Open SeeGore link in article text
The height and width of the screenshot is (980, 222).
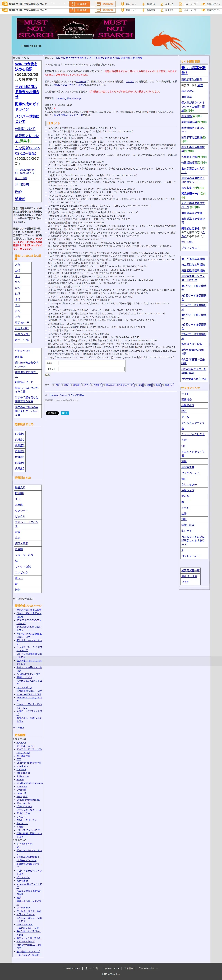(x=81, y=81)
